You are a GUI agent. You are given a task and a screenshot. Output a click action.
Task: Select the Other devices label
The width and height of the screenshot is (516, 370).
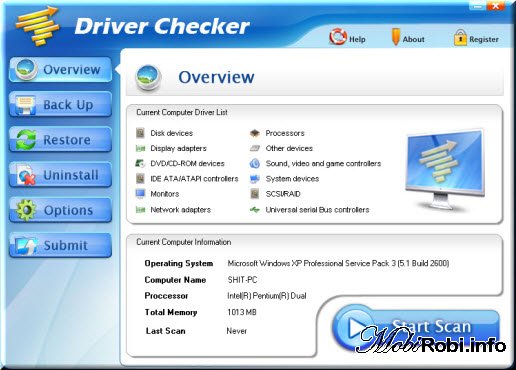[289, 148]
